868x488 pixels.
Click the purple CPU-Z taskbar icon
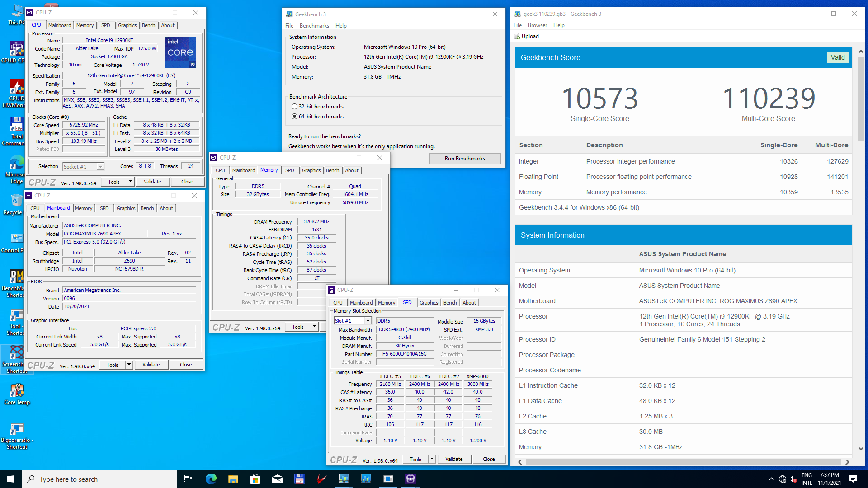(x=410, y=479)
